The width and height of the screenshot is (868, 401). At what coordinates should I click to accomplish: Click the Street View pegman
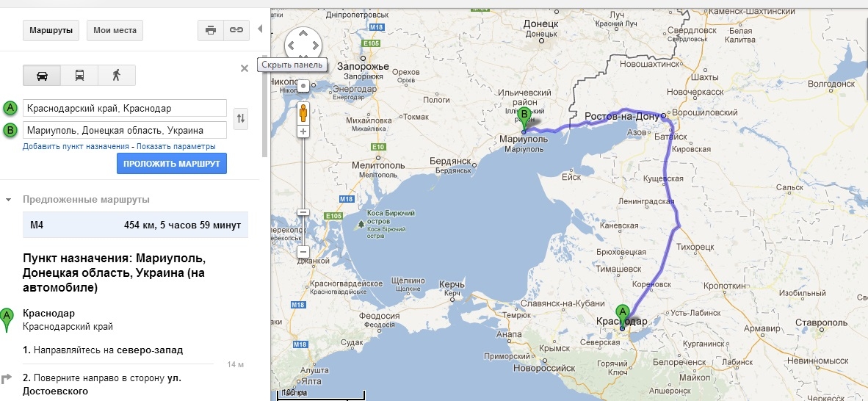[x=303, y=114]
